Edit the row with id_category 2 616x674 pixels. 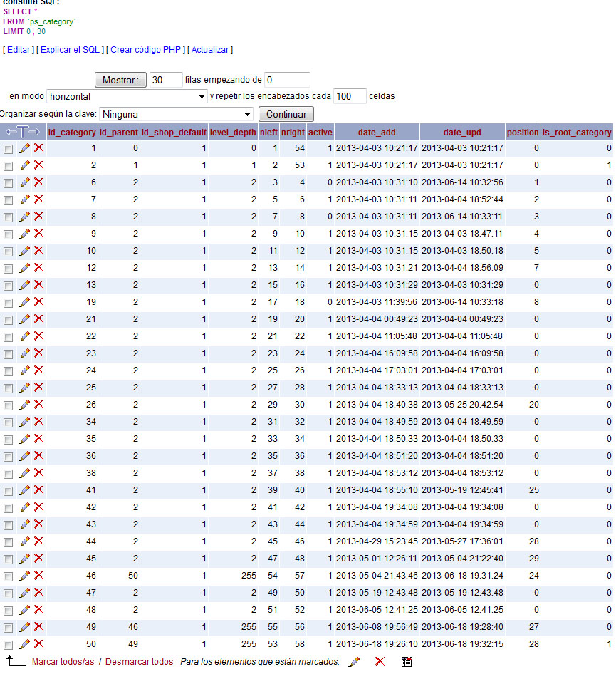(x=24, y=165)
